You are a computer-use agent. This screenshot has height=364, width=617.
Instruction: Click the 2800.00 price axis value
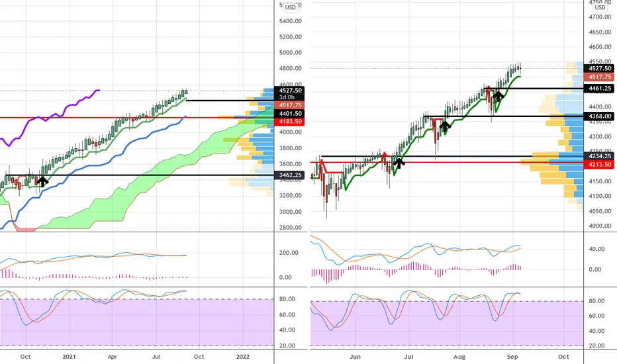(291, 227)
